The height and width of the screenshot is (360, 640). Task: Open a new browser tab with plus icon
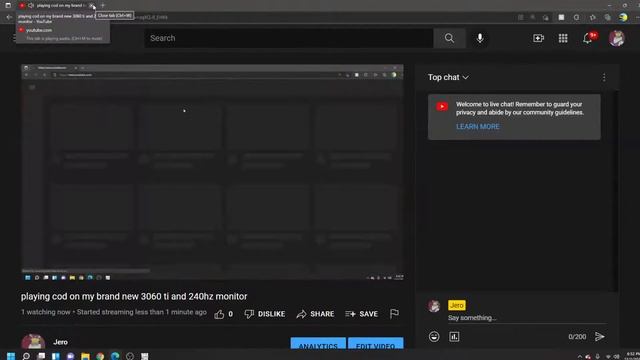103,5
